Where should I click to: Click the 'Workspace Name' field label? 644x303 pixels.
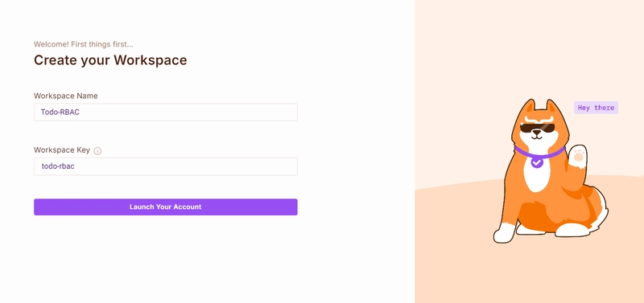[x=66, y=96]
